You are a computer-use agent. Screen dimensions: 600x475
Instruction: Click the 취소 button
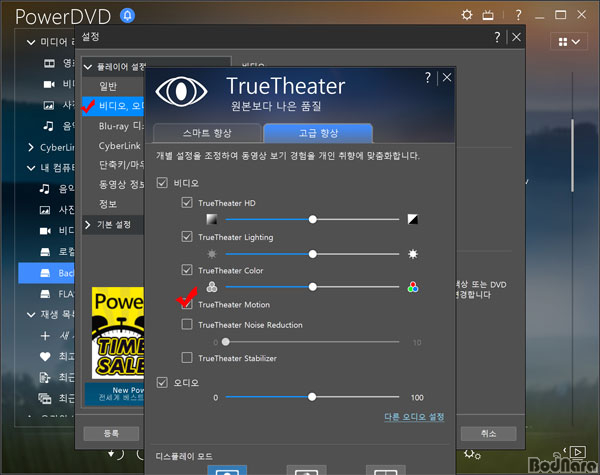(x=488, y=433)
